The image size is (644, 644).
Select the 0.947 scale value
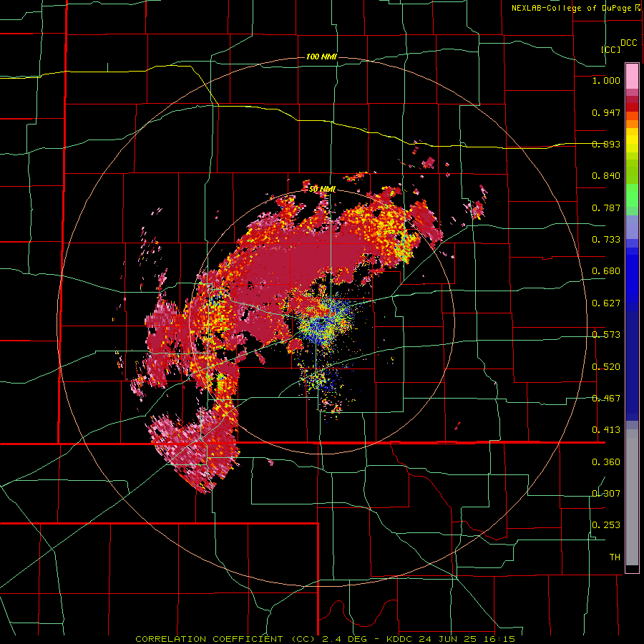606,112
